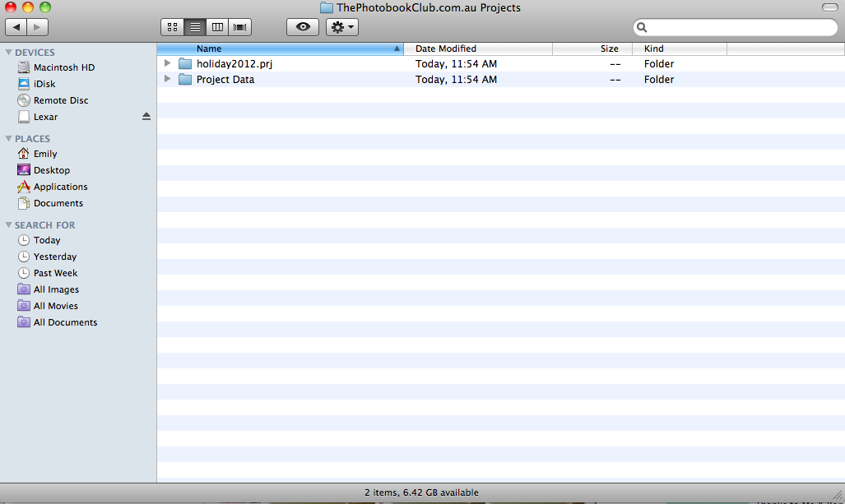Open Quick Look with the eye button
This screenshot has height=504, width=845.
coord(303,27)
